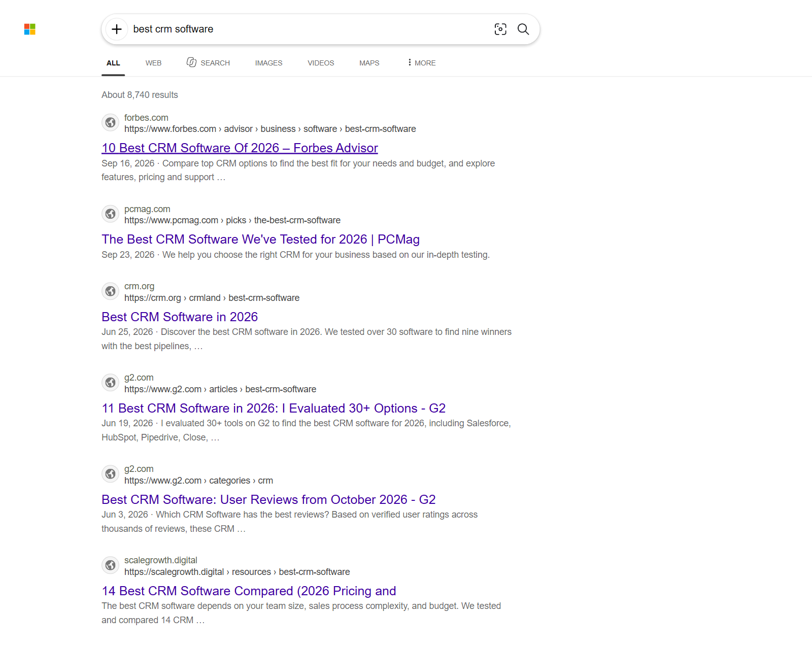Click the About 8,740 results text
This screenshot has height=647, width=812.
tap(140, 95)
